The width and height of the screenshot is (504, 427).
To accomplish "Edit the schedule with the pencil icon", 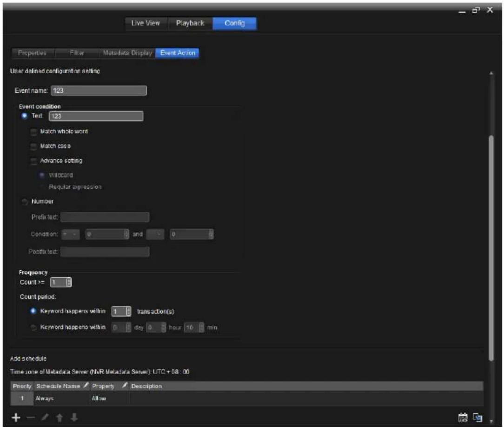I will click(45, 418).
